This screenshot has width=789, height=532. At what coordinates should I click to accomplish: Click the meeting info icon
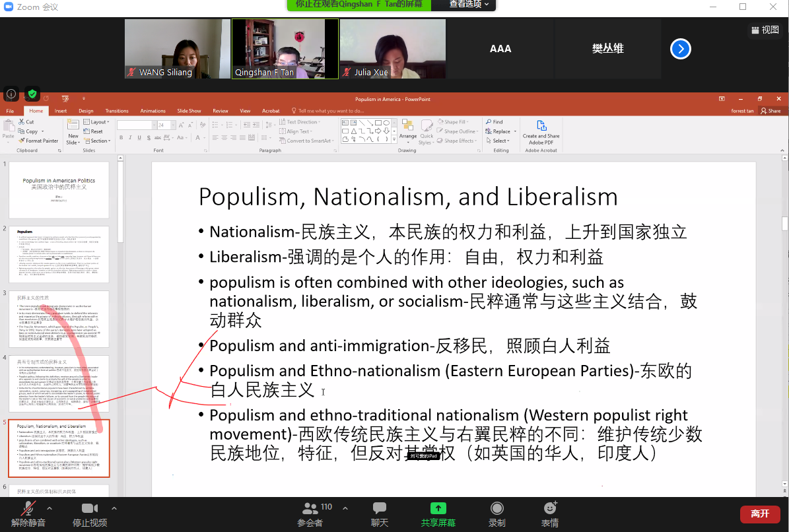(x=11, y=94)
